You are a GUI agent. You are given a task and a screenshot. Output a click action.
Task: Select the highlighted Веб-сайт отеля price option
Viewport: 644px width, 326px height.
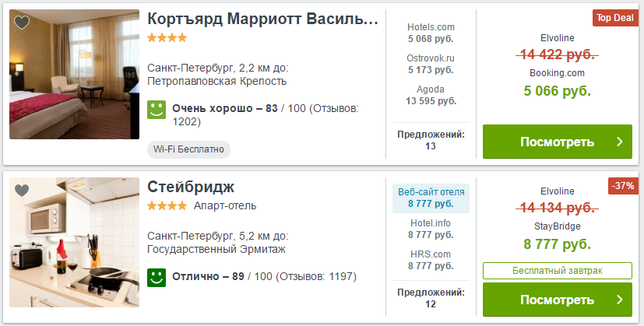[431, 198]
